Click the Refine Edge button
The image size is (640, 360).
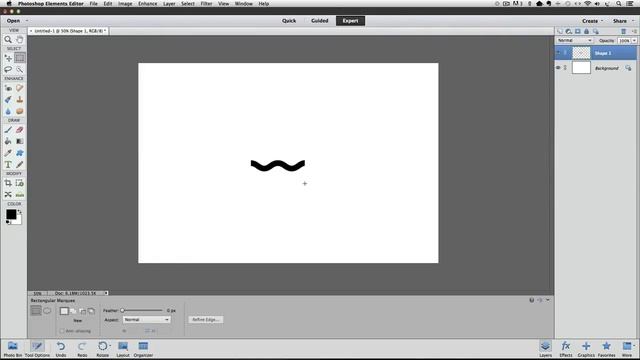click(x=206, y=320)
